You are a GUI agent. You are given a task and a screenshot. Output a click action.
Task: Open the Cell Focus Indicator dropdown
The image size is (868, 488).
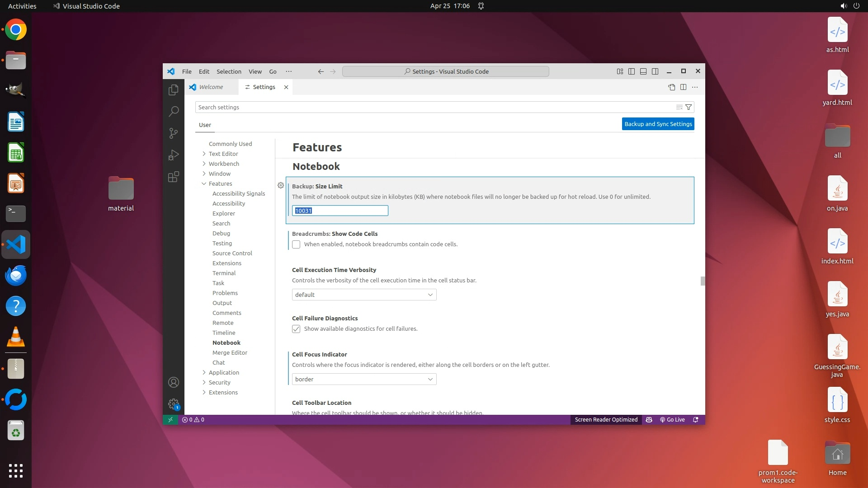(x=364, y=379)
